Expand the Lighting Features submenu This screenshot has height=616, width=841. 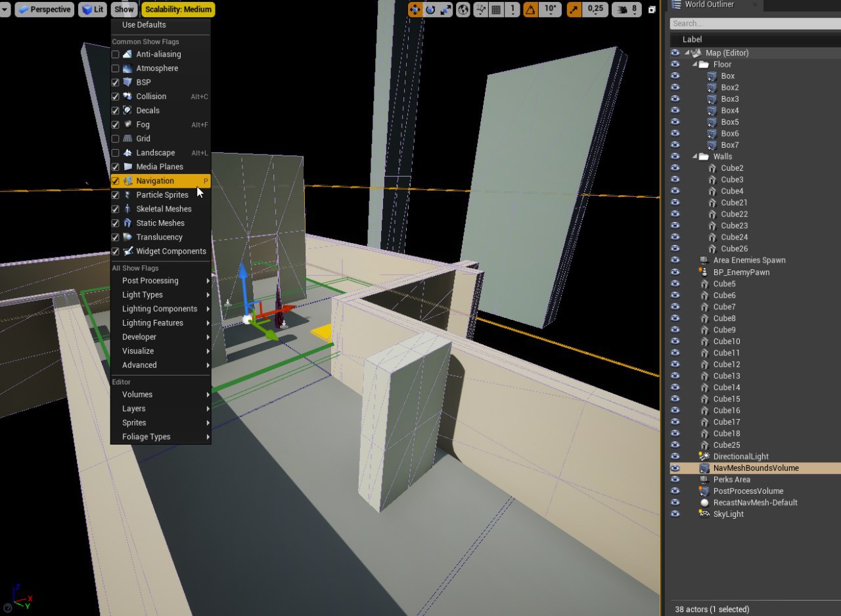(160, 323)
